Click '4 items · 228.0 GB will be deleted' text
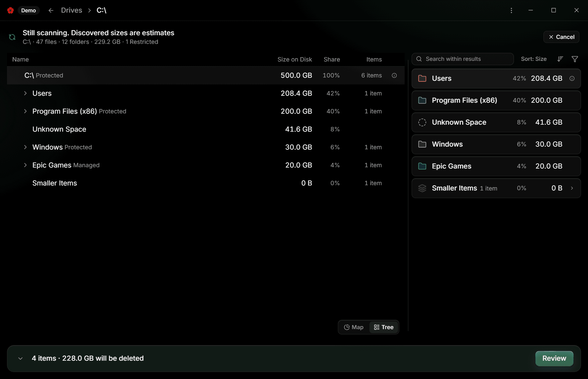The height and width of the screenshot is (379, 588). (88, 358)
